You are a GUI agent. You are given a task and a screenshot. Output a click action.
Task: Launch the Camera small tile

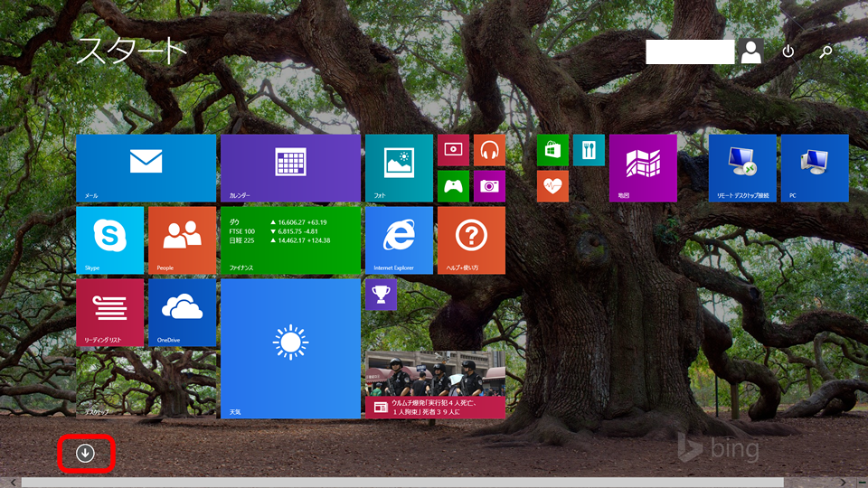[489, 186]
